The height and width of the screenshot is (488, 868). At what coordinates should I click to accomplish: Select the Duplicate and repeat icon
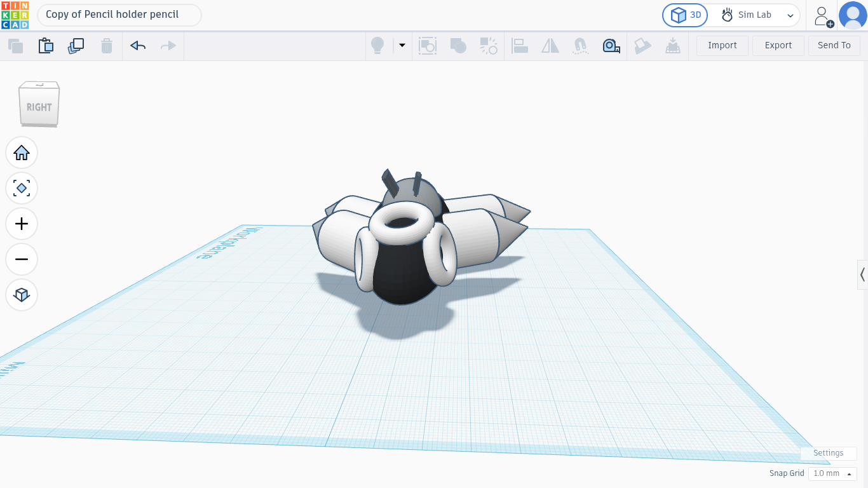pyautogui.click(x=76, y=46)
